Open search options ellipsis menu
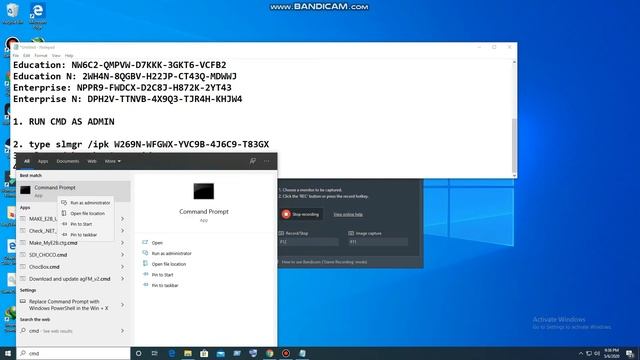640x360 pixels. pos(267,161)
